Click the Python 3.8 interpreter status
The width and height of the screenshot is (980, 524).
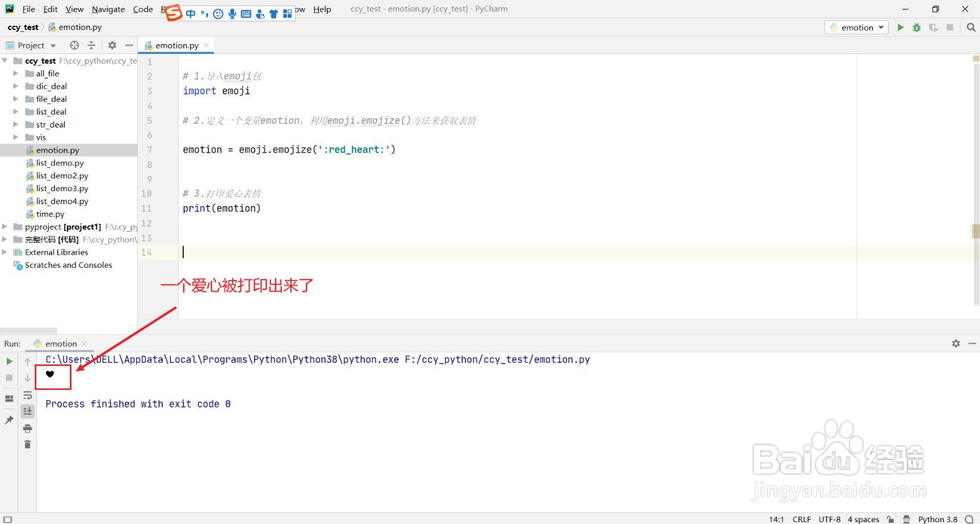(x=938, y=519)
